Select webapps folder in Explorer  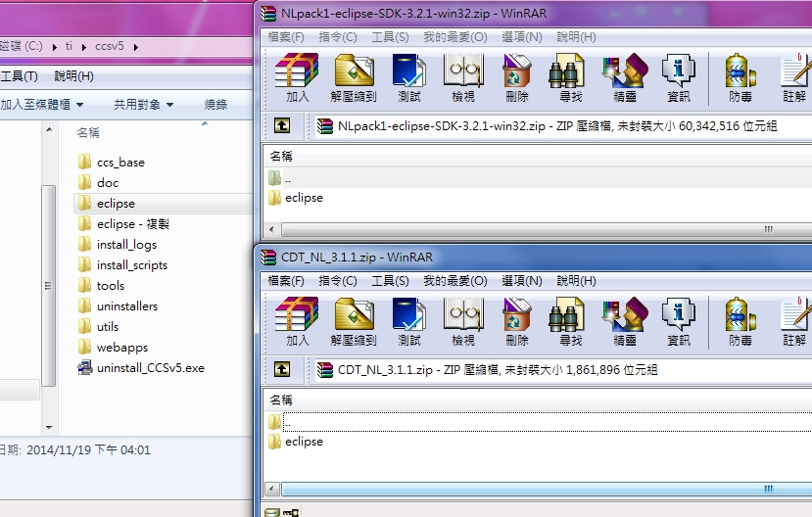click(122, 348)
